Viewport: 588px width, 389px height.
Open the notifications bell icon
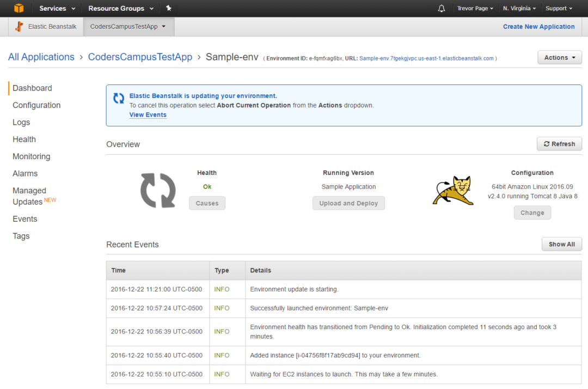441,8
